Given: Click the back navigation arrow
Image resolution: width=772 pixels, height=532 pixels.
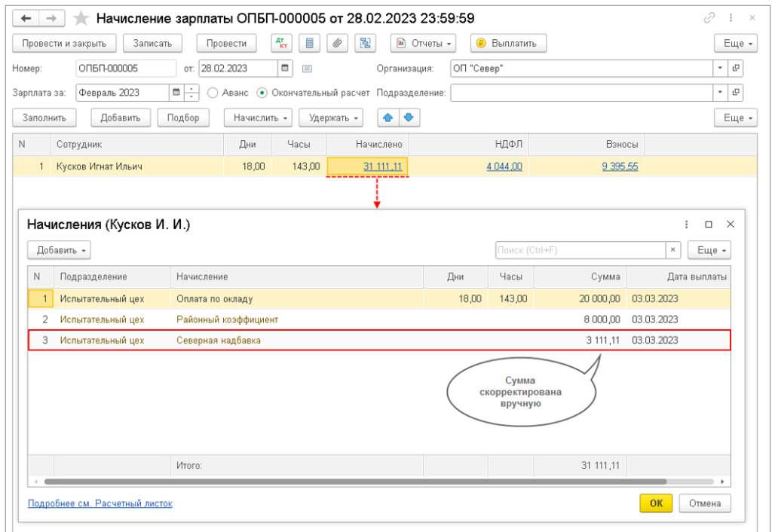Looking at the screenshot, I should [x=27, y=17].
